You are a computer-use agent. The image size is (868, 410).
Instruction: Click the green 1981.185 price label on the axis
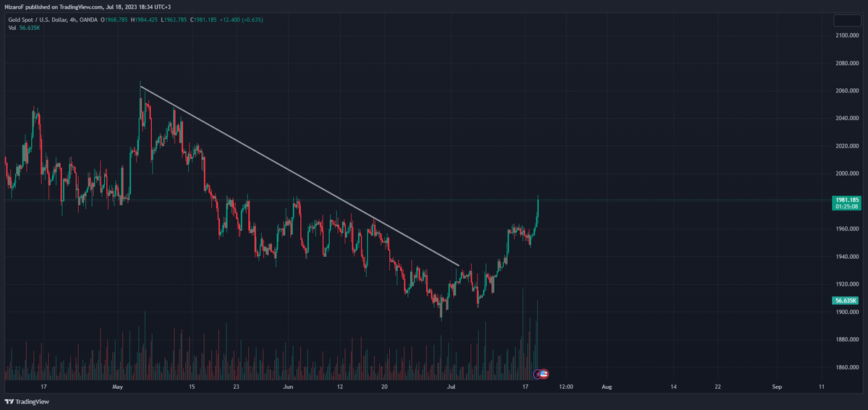(x=846, y=200)
